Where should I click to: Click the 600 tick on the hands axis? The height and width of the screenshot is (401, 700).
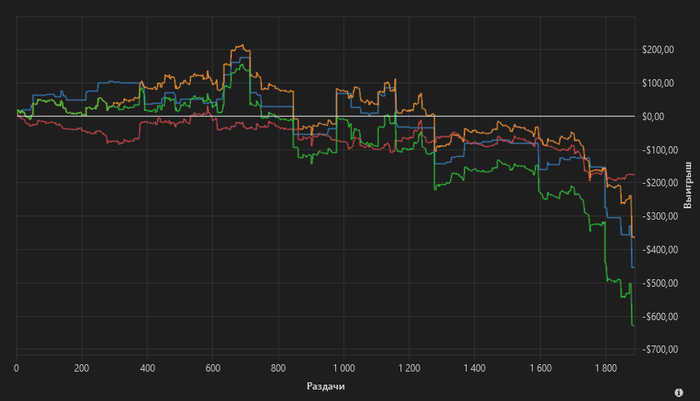[213, 368]
